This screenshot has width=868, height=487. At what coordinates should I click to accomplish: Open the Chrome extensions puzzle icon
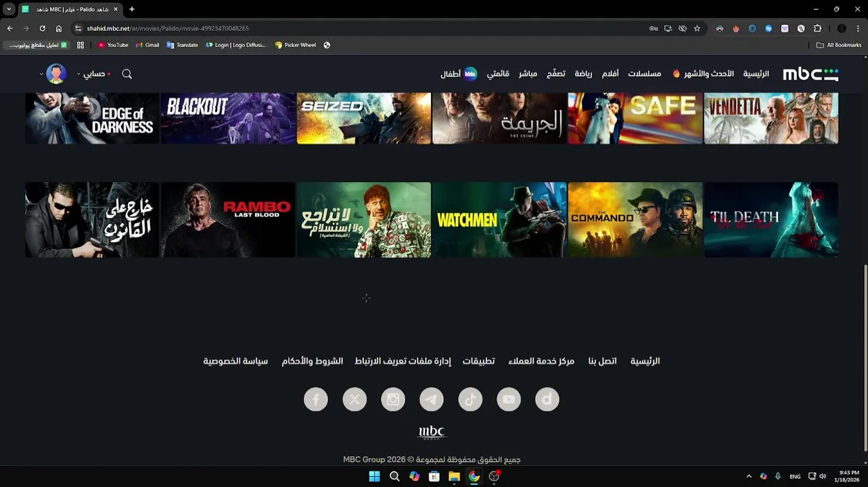[x=817, y=28]
